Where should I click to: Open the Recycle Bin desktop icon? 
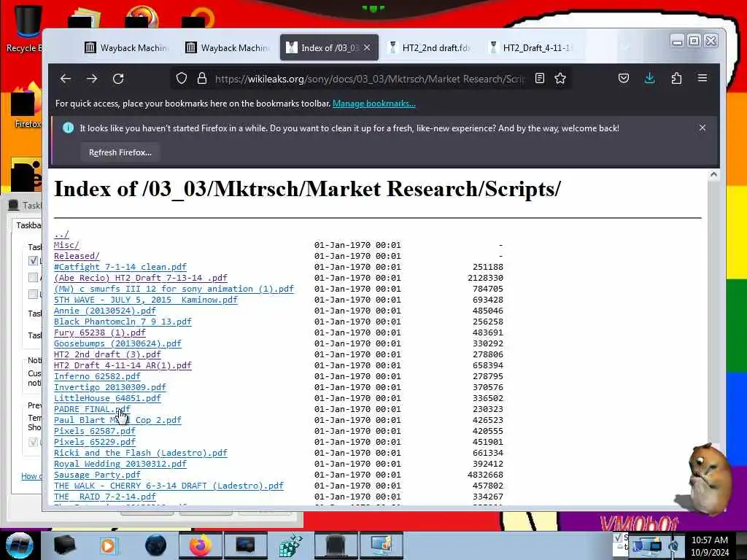[26, 28]
